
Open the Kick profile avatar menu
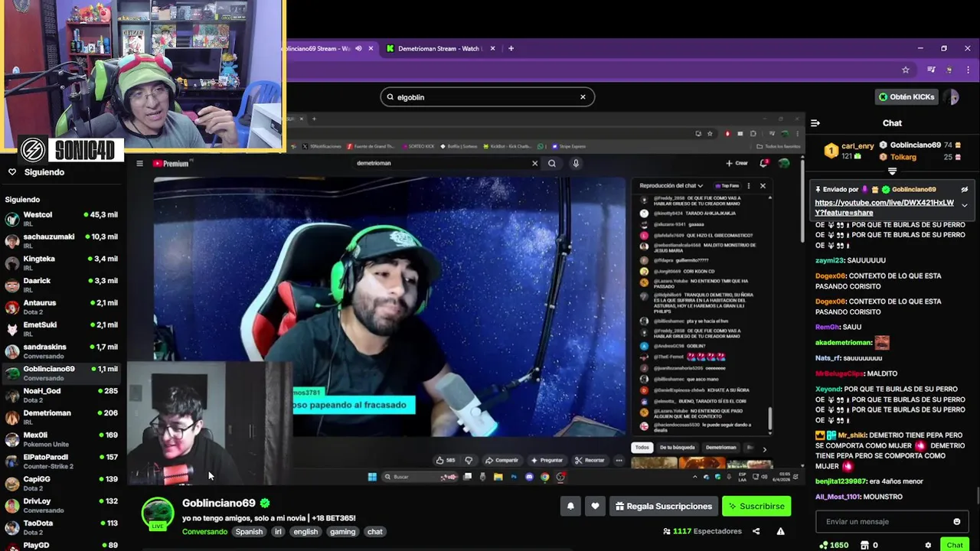pos(951,97)
